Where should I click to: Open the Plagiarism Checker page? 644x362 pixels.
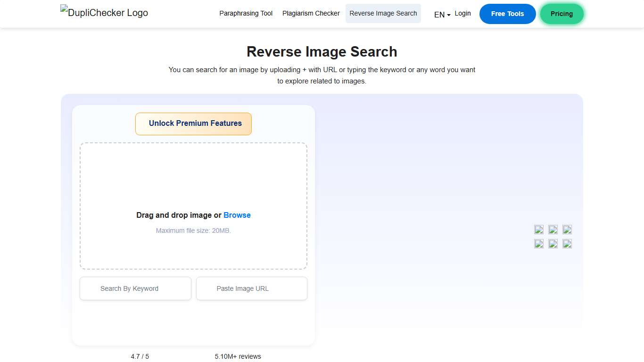[311, 13]
